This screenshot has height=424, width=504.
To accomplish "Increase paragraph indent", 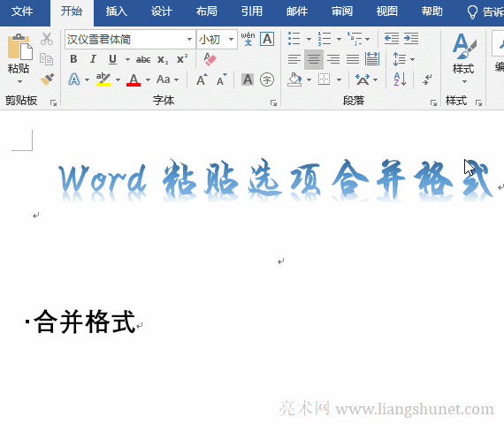I will point(411,39).
